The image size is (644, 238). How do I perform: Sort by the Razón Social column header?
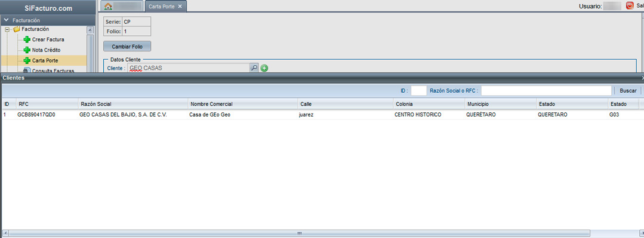(x=133, y=104)
